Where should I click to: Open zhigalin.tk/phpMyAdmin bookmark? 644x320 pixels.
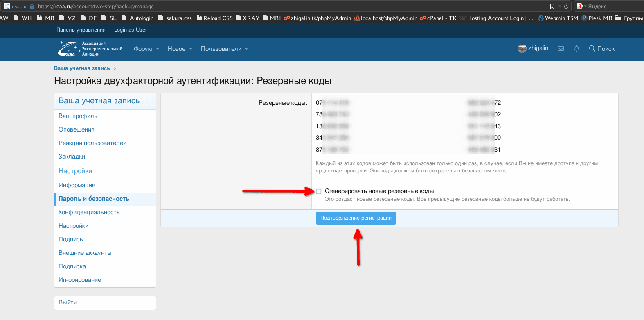(x=317, y=18)
